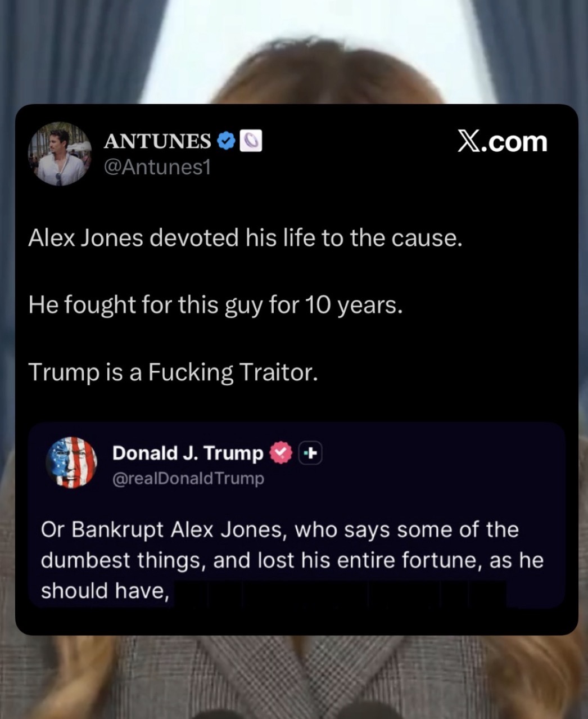Open Donald J. Trump flag avatar
The height and width of the screenshot is (719, 588).
(71, 462)
